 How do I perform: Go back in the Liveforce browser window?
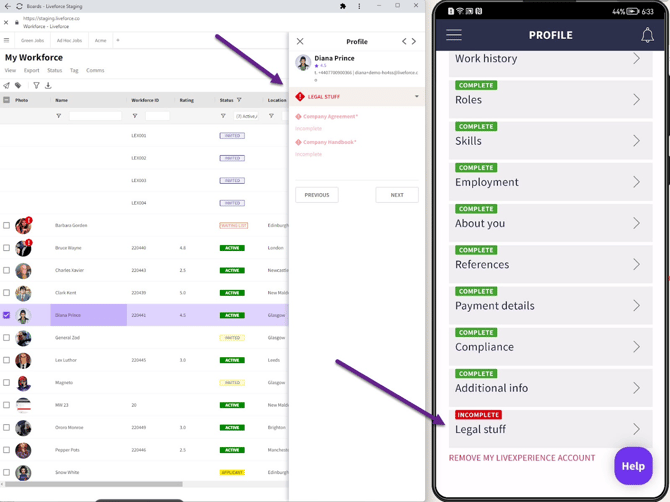pos(7,6)
